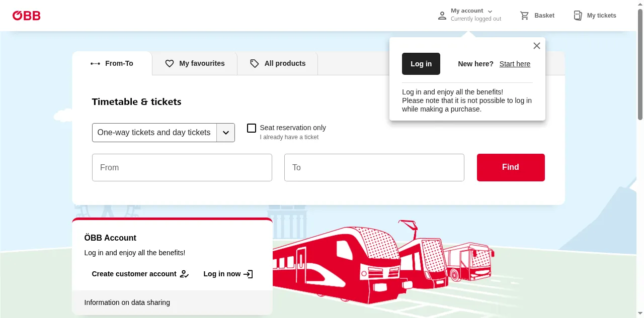The image size is (644, 318).
Task: Click the ÖBB logo
Action: pos(26,16)
